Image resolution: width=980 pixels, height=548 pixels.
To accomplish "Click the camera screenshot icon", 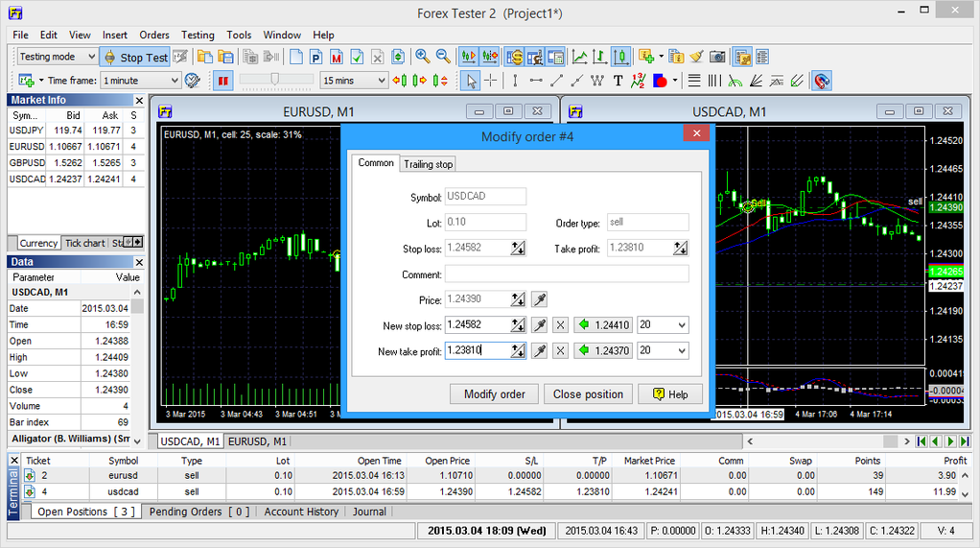I will click(x=717, y=58).
